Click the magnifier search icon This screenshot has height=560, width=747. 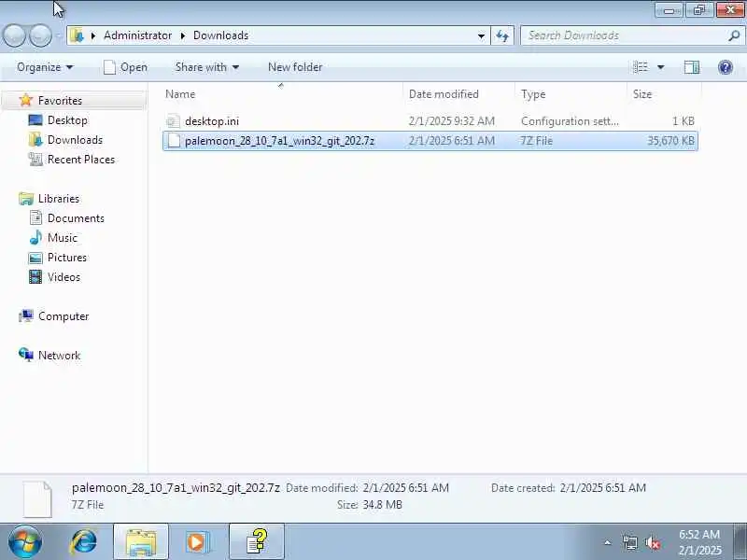[734, 35]
